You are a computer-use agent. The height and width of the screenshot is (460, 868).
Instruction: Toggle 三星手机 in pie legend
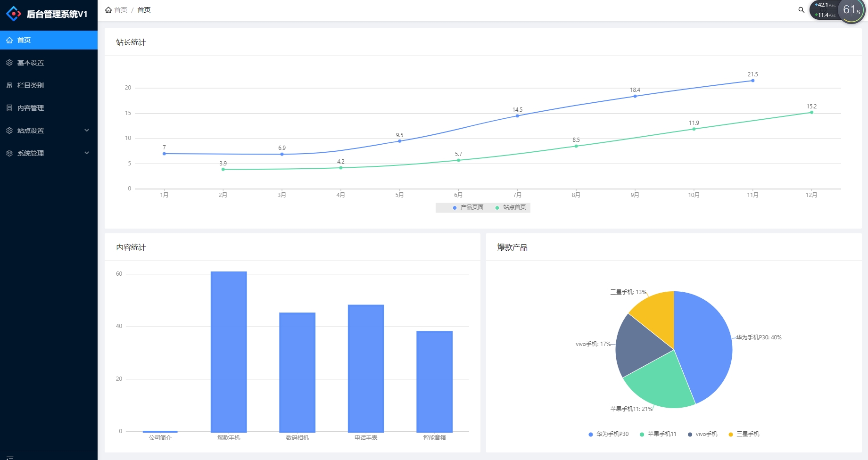click(x=744, y=434)
